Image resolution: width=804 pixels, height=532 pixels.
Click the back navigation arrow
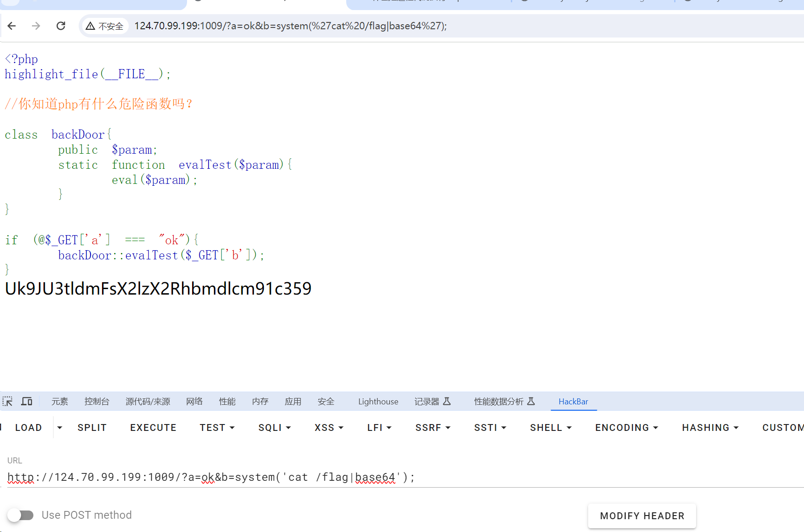11,26
